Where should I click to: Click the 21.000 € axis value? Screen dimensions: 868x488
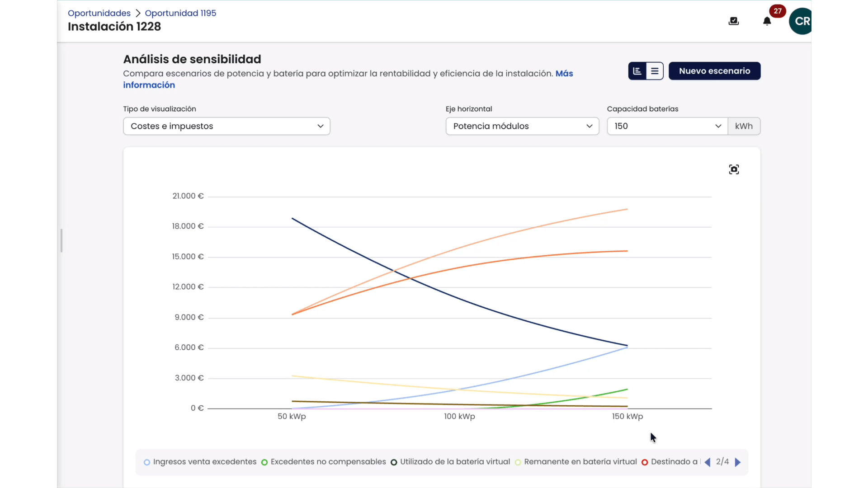click(x=188, y=196)
